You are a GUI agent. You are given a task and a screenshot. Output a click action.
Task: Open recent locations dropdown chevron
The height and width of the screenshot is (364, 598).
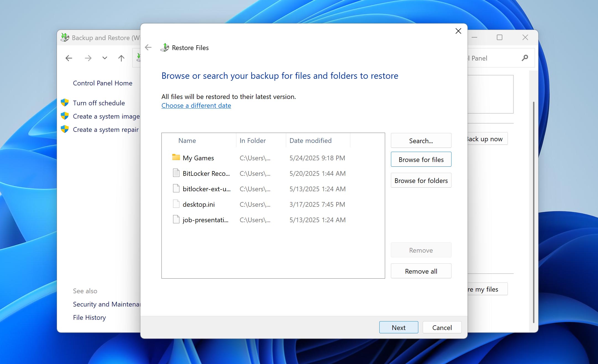tap(105, 58)
